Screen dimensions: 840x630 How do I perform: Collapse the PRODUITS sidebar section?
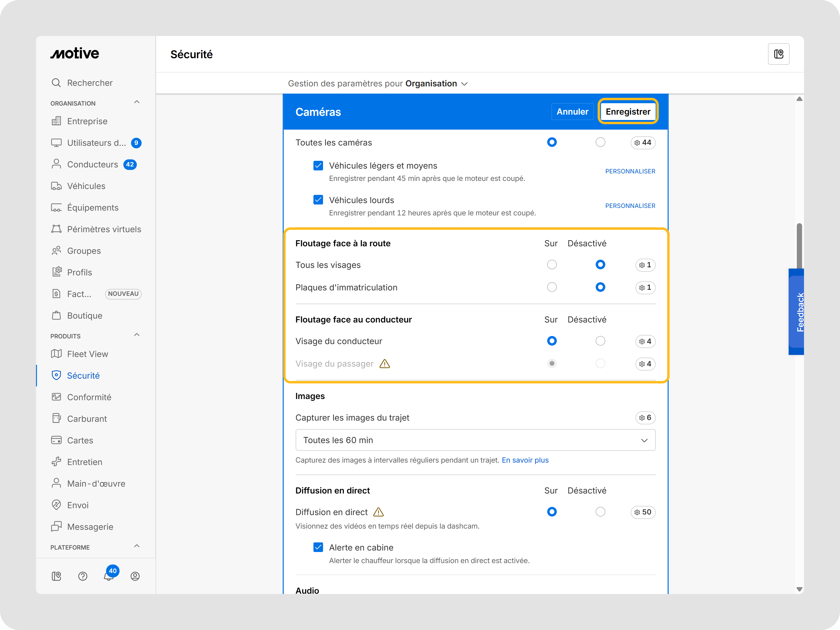pyautogui.click(x=137, y=335)
